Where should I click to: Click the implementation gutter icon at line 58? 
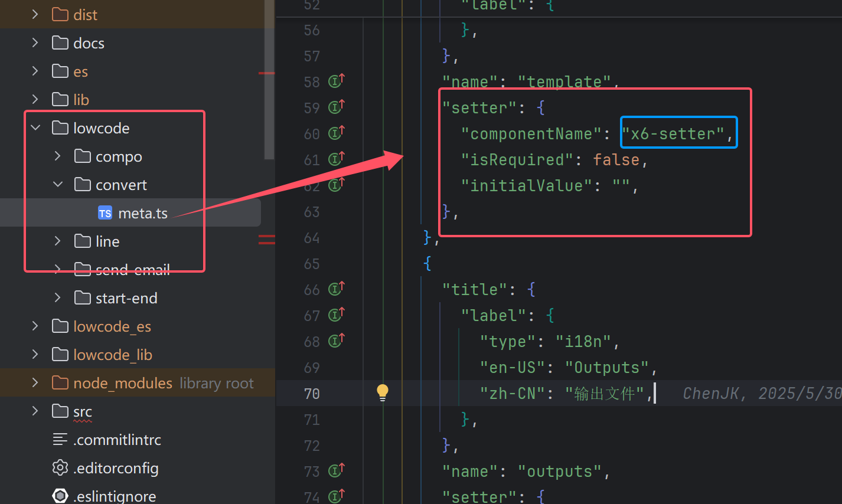pos(336,81)
